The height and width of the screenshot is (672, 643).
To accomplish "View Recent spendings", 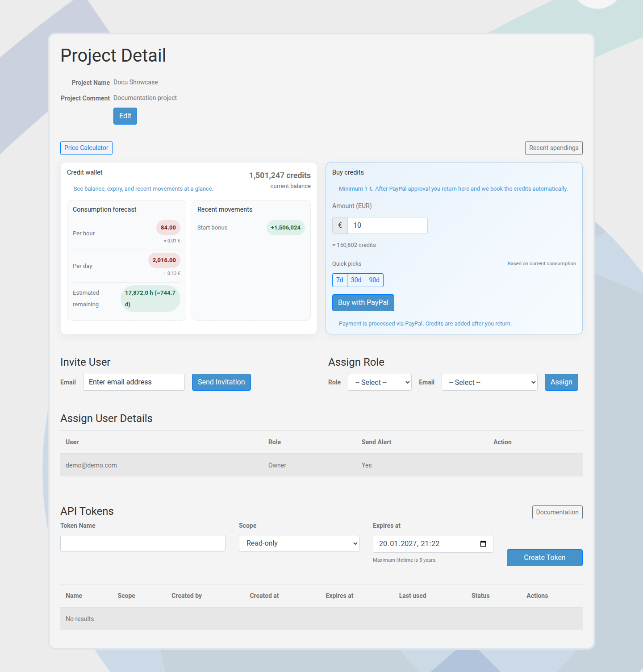I will coord(554,148).
